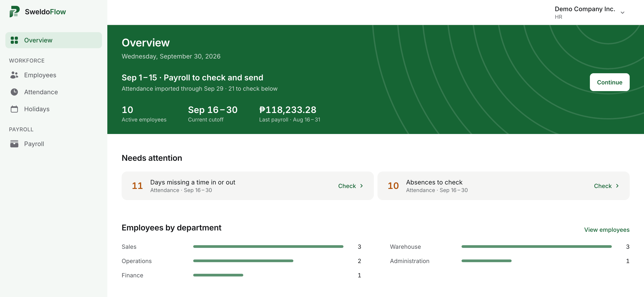The image size is (644, 297).
Task: Click the Sales count 3
Action: pyautogui.click(x=359, y=247)
